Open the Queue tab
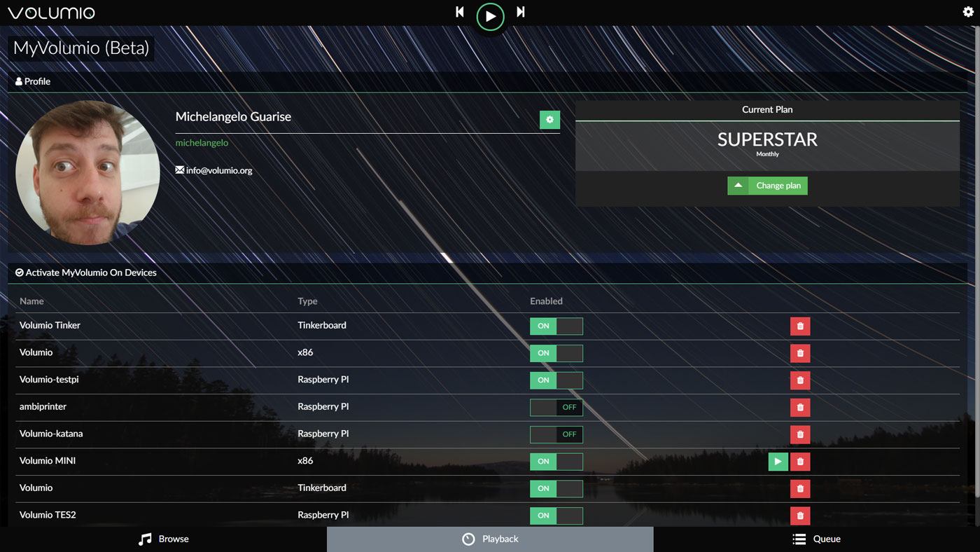The height and width of the screenshot is (552, 980). (817, 539)
